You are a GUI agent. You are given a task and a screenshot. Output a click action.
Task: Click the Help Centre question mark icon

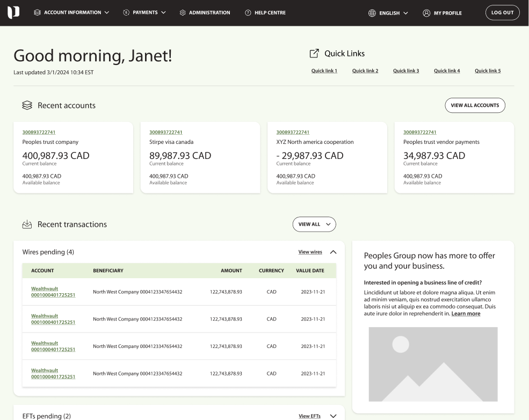point(248,13)
